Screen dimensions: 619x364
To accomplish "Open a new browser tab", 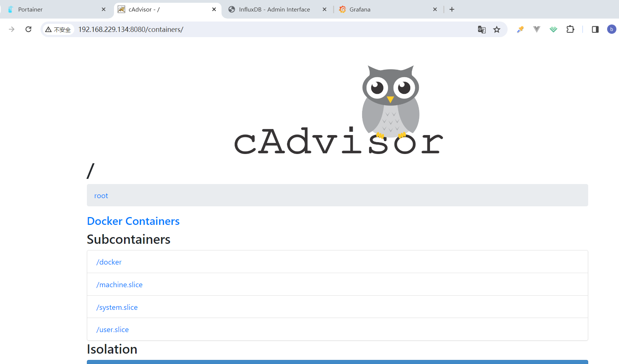I will [x=452, y=9].
